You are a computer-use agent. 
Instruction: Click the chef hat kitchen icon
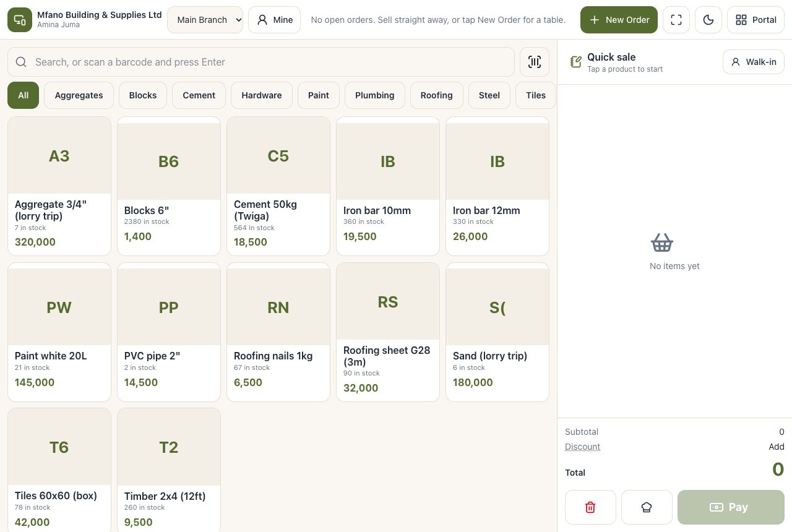click(x=647, y=507)
